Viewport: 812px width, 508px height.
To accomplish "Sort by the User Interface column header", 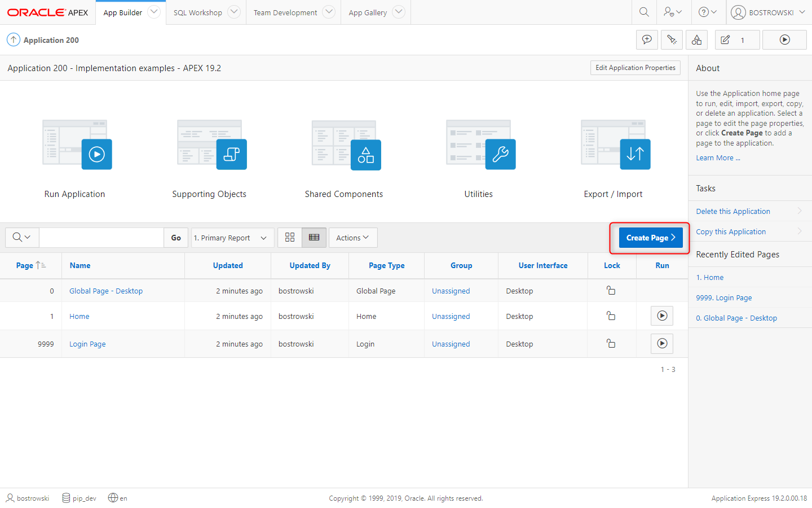I will 543,265.
